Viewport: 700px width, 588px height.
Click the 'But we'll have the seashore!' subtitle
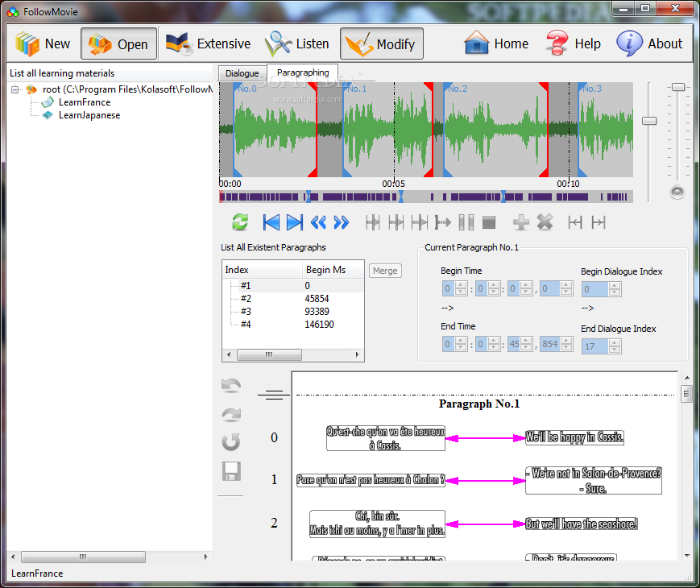[582, 524]
